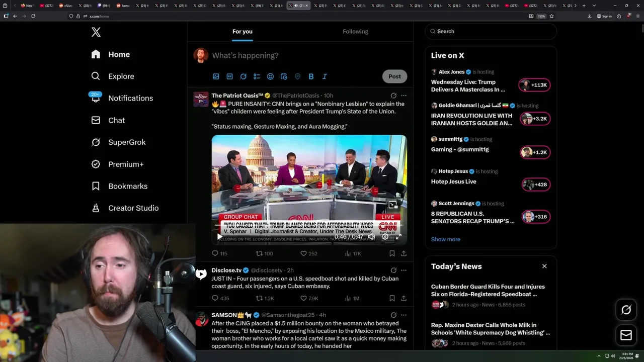Open the floating Messages button
Image resolution: width=644 pixels, height=362 pixels.
point(626,335)
